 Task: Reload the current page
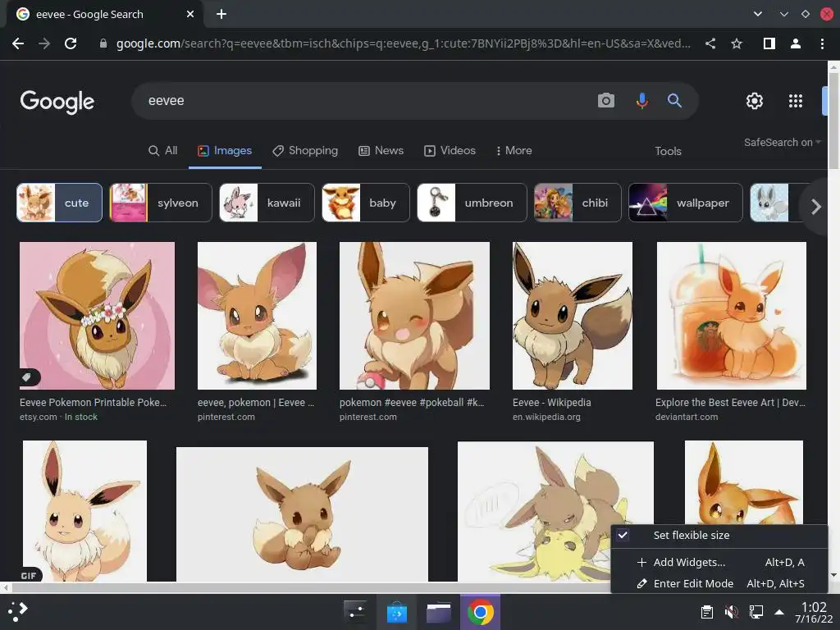(71, 43)
